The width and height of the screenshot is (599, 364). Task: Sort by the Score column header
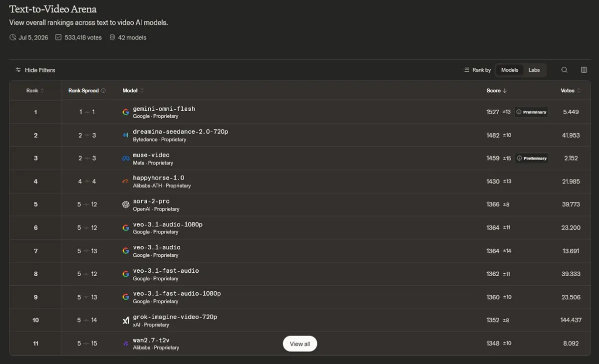(x=497, y=91)
